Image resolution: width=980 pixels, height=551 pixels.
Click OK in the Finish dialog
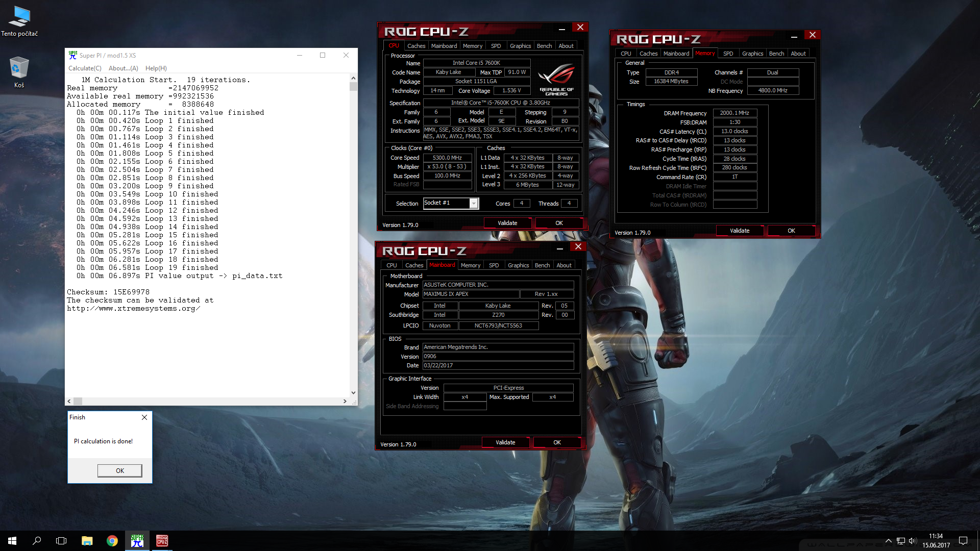click(x=120, y=470)
